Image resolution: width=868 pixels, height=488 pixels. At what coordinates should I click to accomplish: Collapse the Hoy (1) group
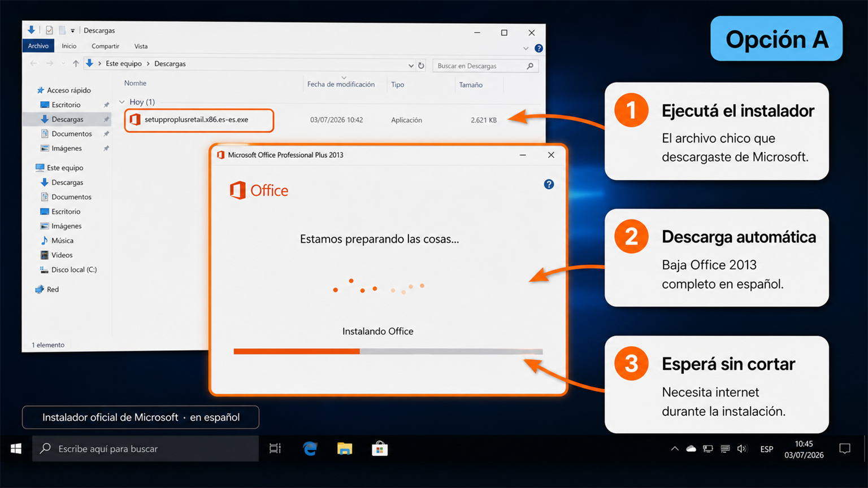click(122, 102)
